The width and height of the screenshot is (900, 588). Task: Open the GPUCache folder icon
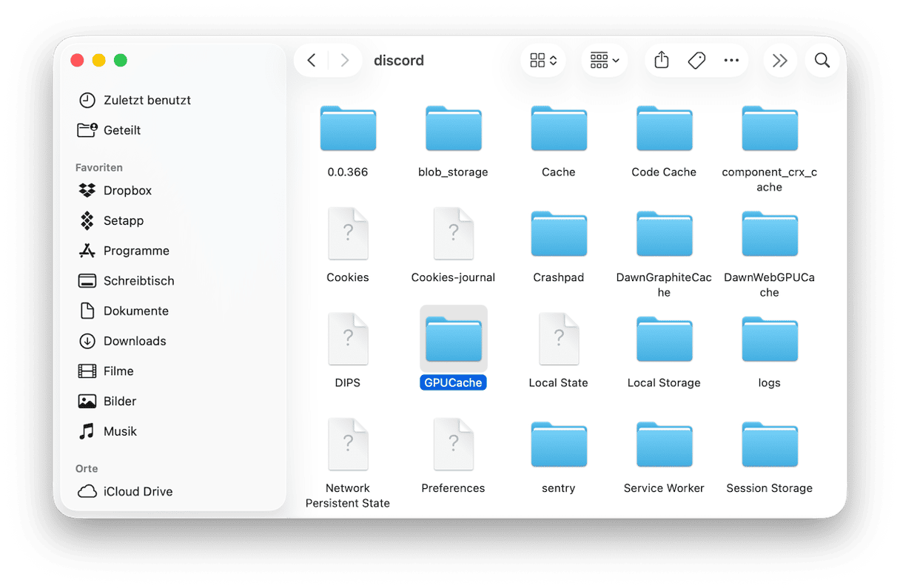pos(453,339)
